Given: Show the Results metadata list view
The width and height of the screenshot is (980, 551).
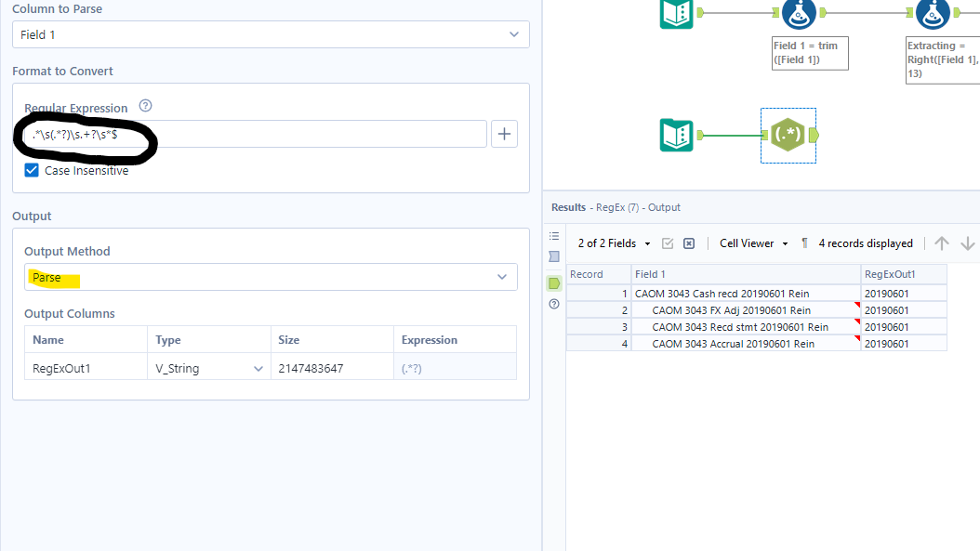Looking at the screenshot, I should (554, 236).
